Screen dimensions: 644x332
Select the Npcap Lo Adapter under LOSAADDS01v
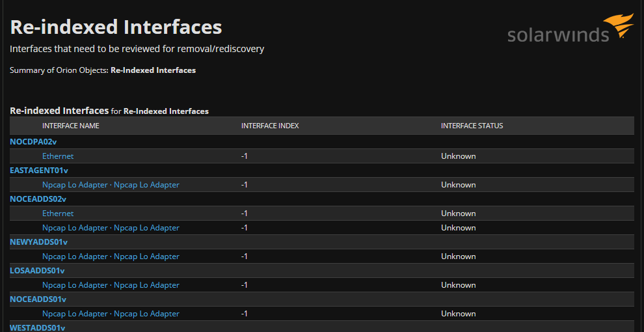click(111, 285)
